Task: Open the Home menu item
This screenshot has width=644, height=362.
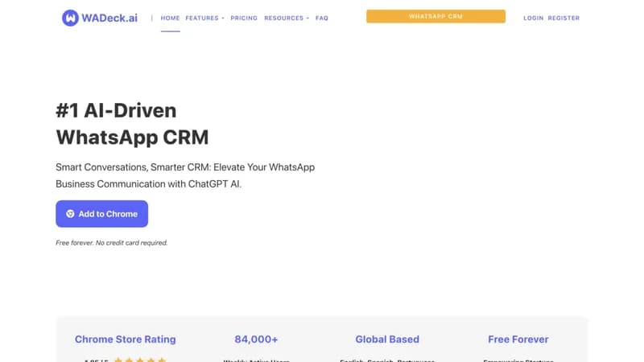Action: 170,18
